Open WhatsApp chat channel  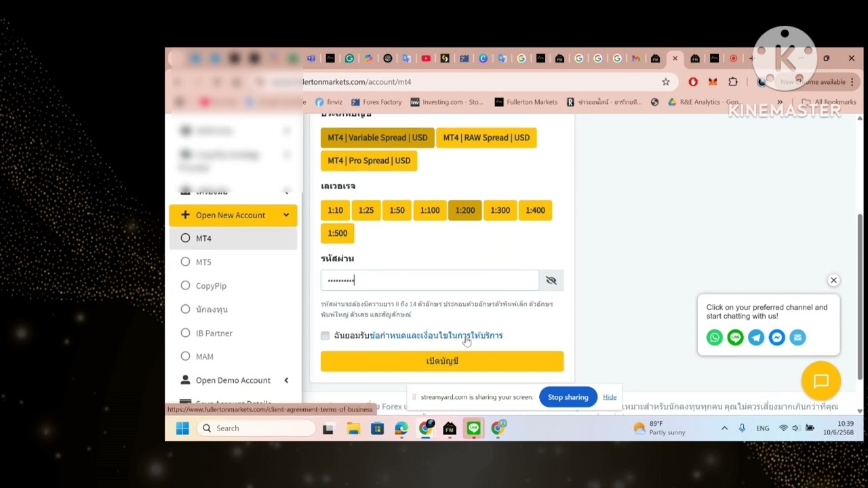(x=714, y=337)
